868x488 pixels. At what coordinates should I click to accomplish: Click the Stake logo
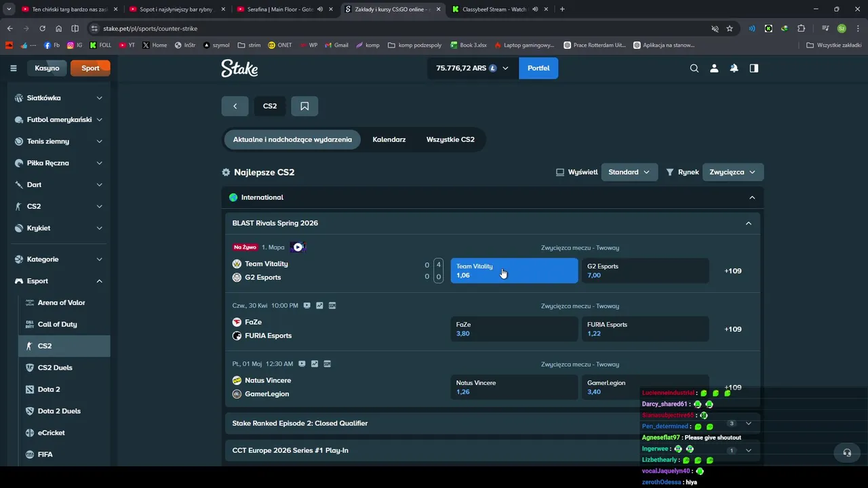pos(239,68)
